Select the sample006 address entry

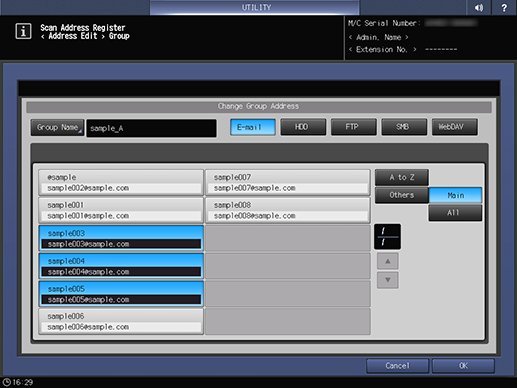coord(121,321)
